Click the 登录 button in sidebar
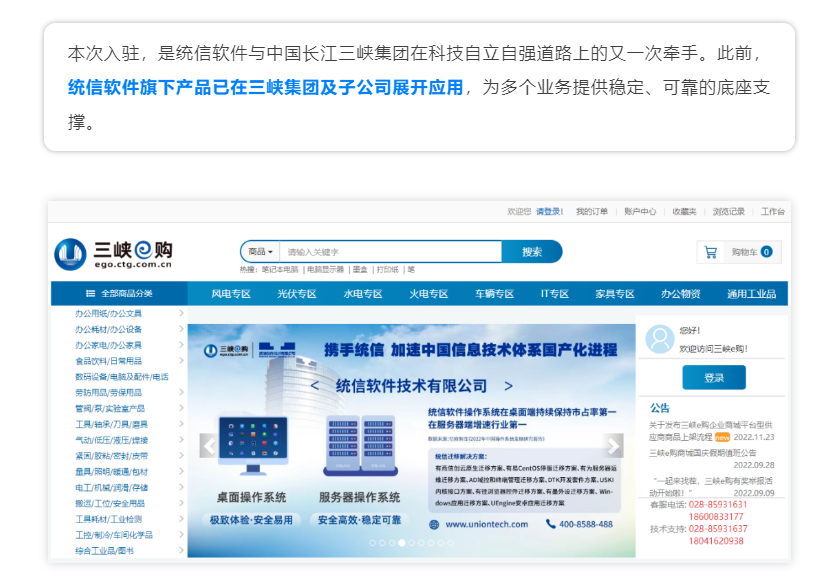 click(713, 378)
